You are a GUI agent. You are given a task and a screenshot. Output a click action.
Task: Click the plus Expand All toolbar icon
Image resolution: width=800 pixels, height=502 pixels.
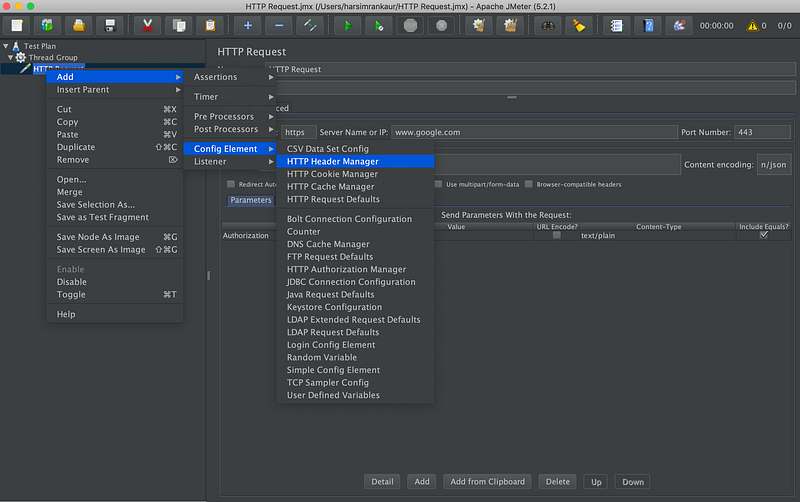[x=247, y=25]
